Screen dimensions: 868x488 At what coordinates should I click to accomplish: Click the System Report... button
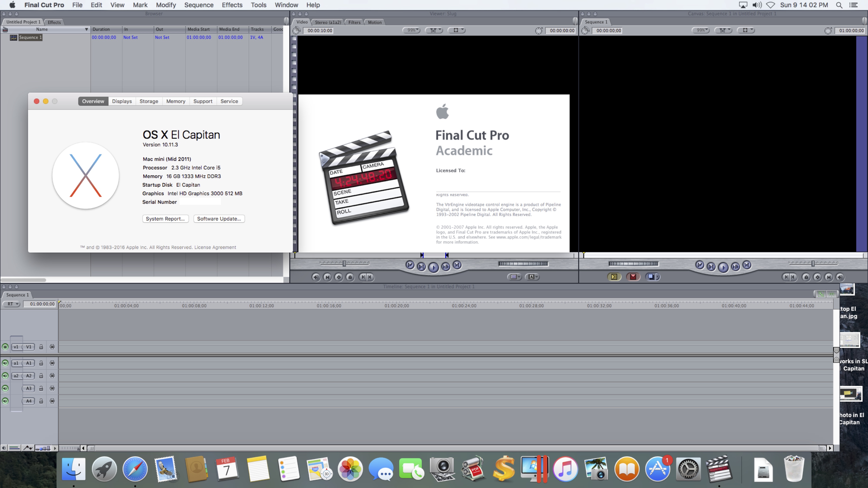165,219
